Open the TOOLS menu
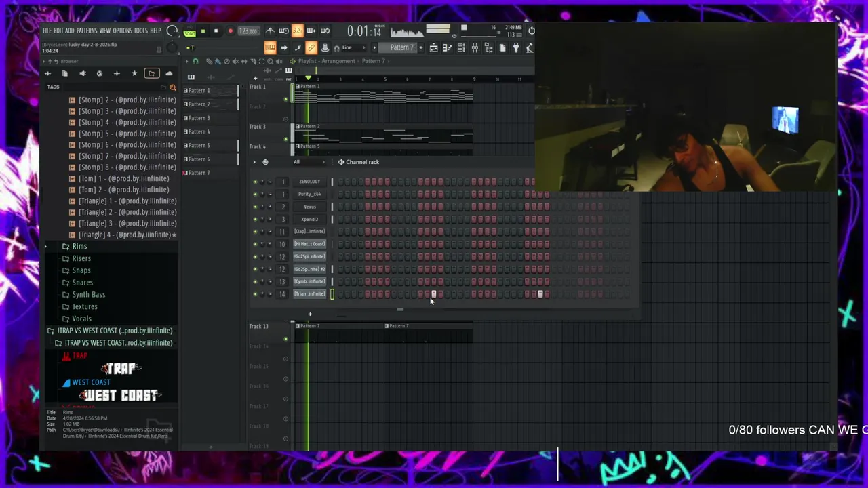This screenshot has width=868, height=488. tap(140, 30)
